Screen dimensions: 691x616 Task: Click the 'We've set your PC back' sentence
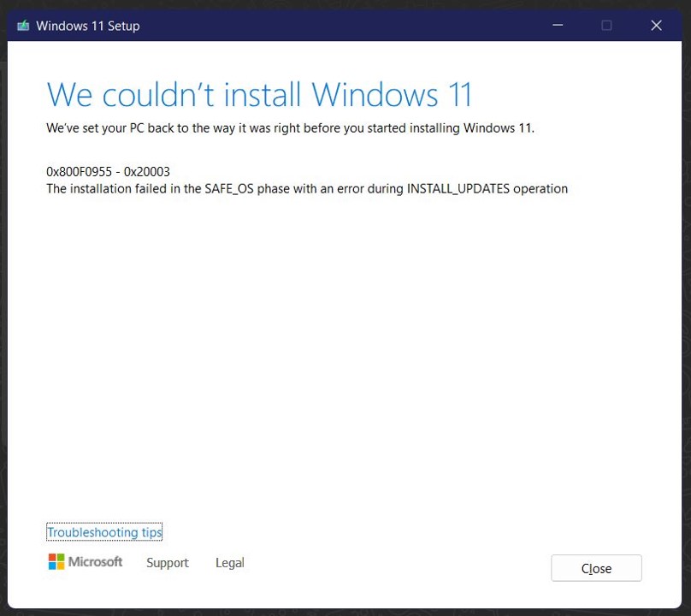click(290, 128)
